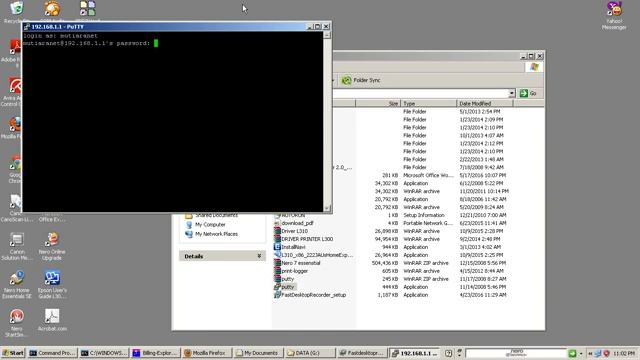Select the download_pdf file in Explorer
This screenshot has height=360, width=640.
tap(294, 223)
